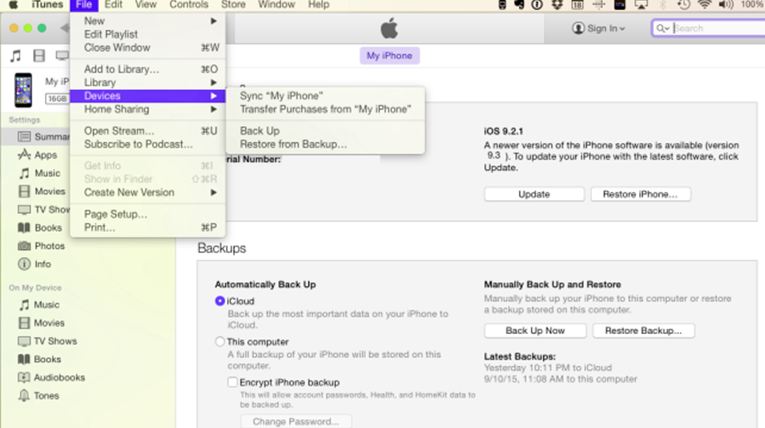Click the volume icon in menu bar
Viewport: 765px width, 428px height.
pos(726,5)
